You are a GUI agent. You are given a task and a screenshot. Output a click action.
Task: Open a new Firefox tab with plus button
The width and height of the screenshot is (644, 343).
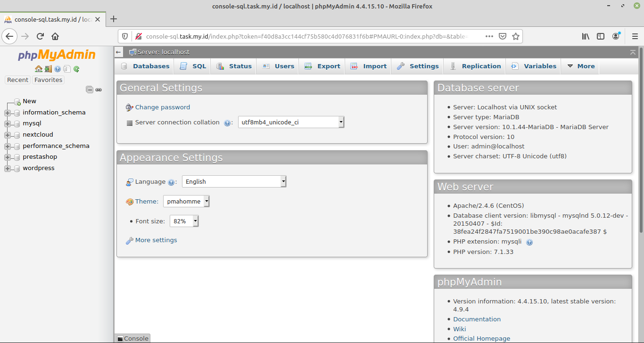[114, 19]
